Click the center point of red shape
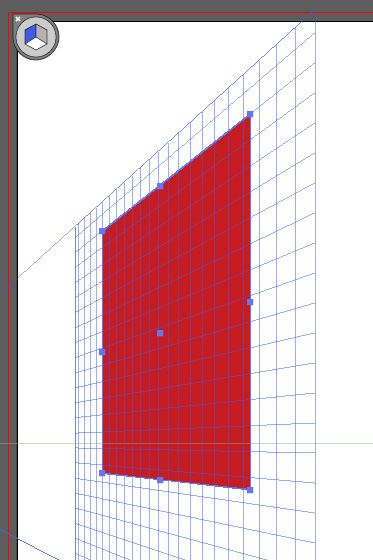 pyautogui.click(x=160, y=333)
